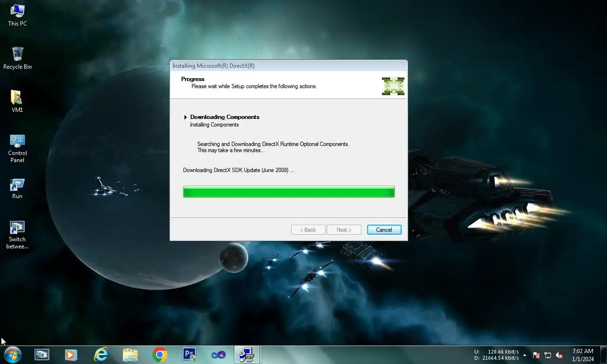Click the network tray icon
Image resolution: width=607 pixels, height=364 pixels.
pos(548,355)
